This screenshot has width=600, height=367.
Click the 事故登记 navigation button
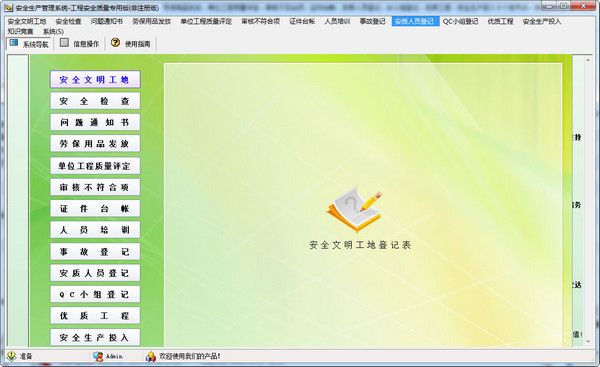click(x=95, y=251)
